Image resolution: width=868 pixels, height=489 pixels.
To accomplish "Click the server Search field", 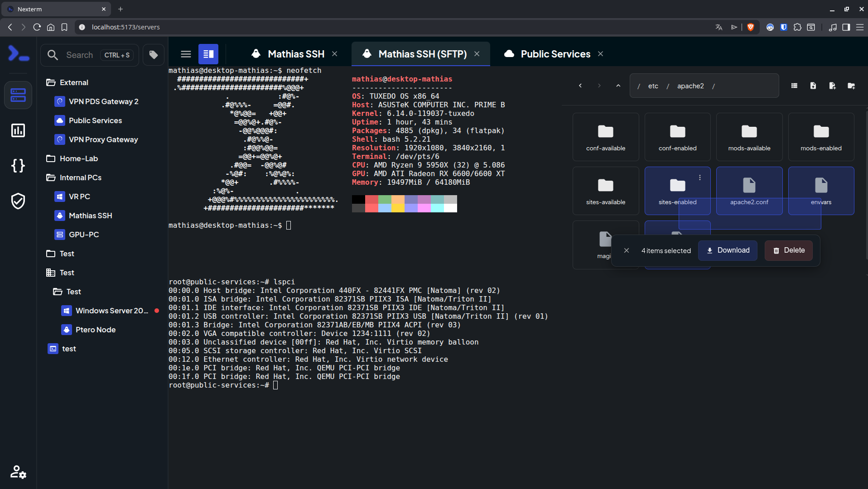I will click(x=80, y=55).
